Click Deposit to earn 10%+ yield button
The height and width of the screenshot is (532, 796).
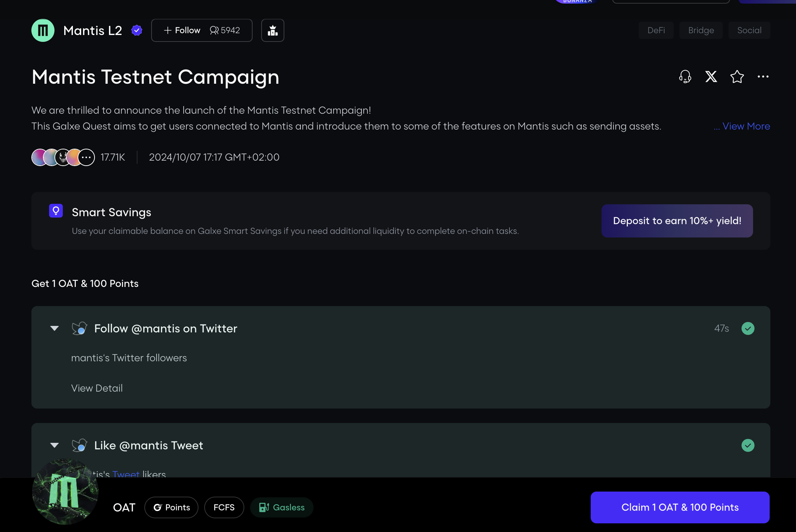[677, 221]
